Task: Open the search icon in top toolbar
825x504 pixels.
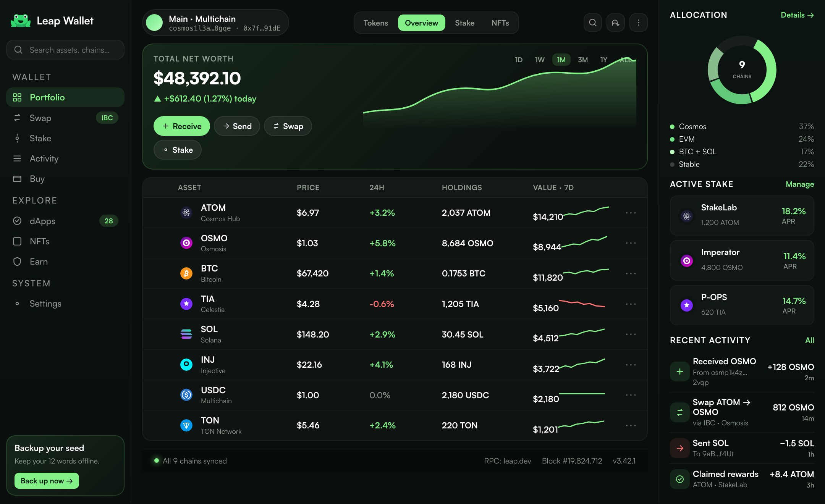Action: 593,23
